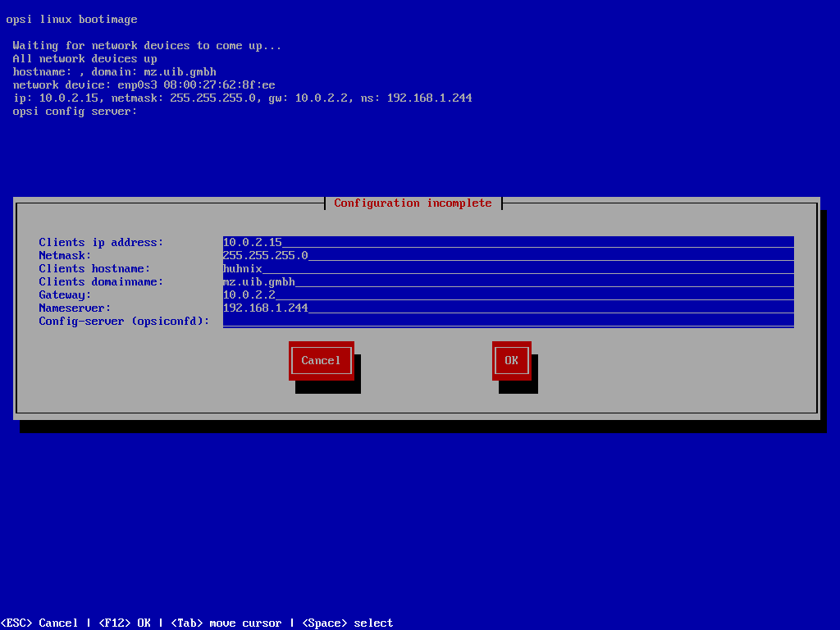Click the 'Config-server (opsiconfd):' label
Screen dimensions: 840x630
124,322
